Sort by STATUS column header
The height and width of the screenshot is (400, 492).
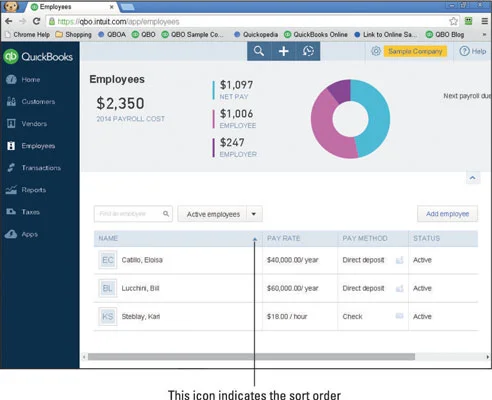(426, 238)
